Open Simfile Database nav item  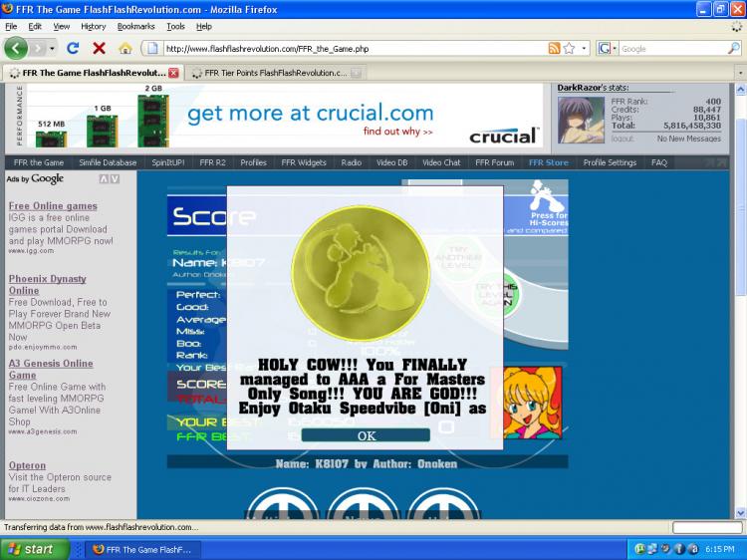tap(108, 162)
